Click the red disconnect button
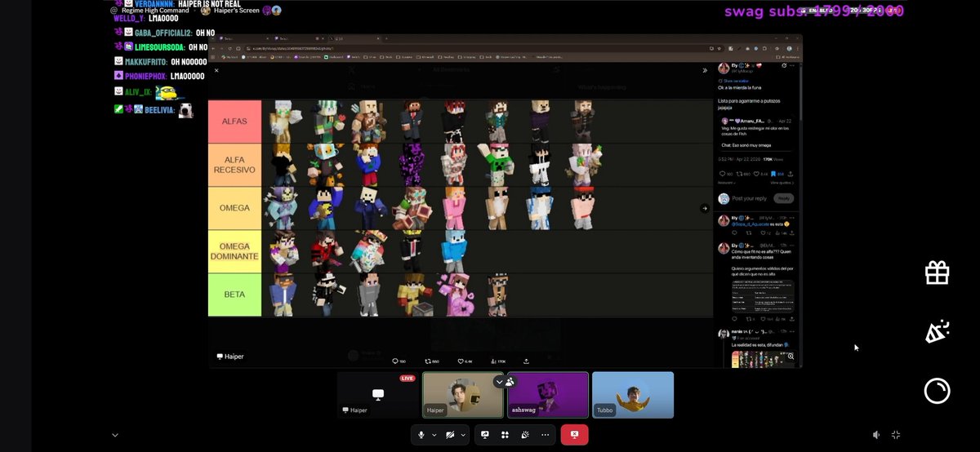 tap(574, 435)
